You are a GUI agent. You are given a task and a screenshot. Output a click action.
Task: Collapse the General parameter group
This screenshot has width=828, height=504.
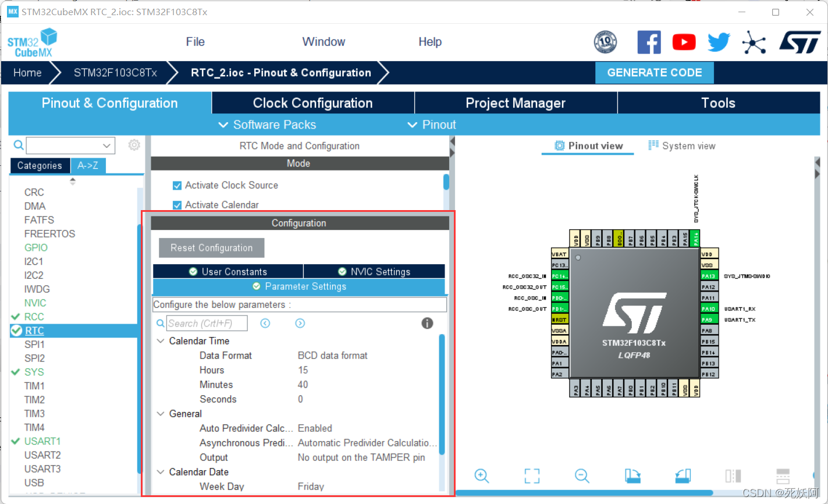(x=161, y=414)
